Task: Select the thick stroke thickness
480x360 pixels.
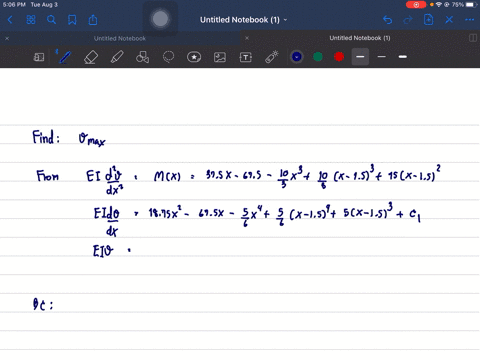Action: (x=403, y=57)
